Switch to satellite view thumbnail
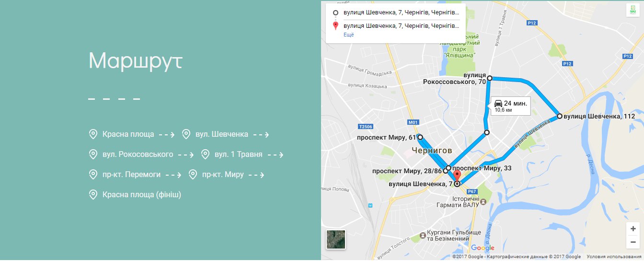644x262 pixels. coord(336,239)
